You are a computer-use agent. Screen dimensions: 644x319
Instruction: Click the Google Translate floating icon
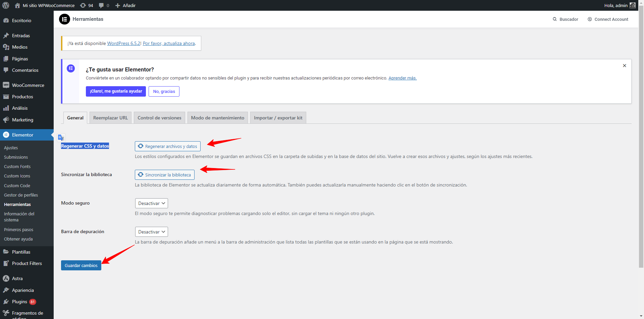pyautogui.click(x=61, y=138)
